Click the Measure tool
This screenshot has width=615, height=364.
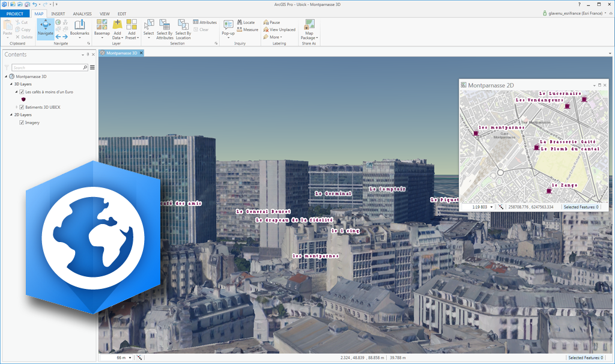pyautogui.click(x=247, y=29)
